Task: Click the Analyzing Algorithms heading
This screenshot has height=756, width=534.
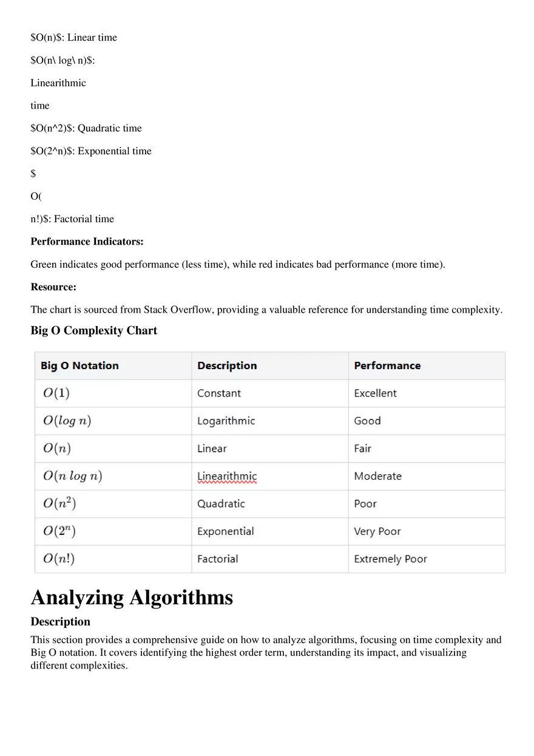Action: point(132,598)
